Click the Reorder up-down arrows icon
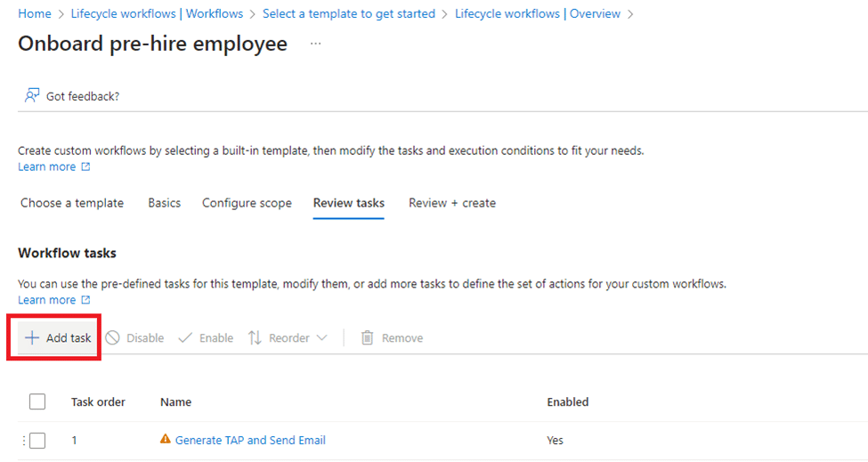The image size is (868, 462). coord(255,338)
